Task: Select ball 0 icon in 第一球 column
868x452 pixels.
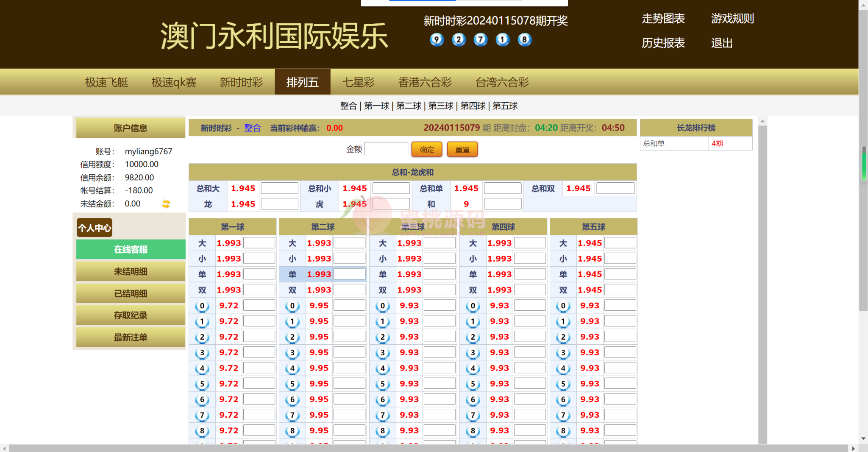Action: coord(202,306)
